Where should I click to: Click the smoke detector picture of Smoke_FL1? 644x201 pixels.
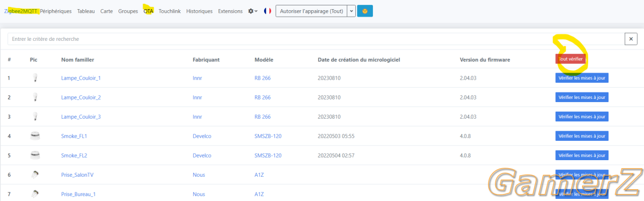tap(35, 136)
